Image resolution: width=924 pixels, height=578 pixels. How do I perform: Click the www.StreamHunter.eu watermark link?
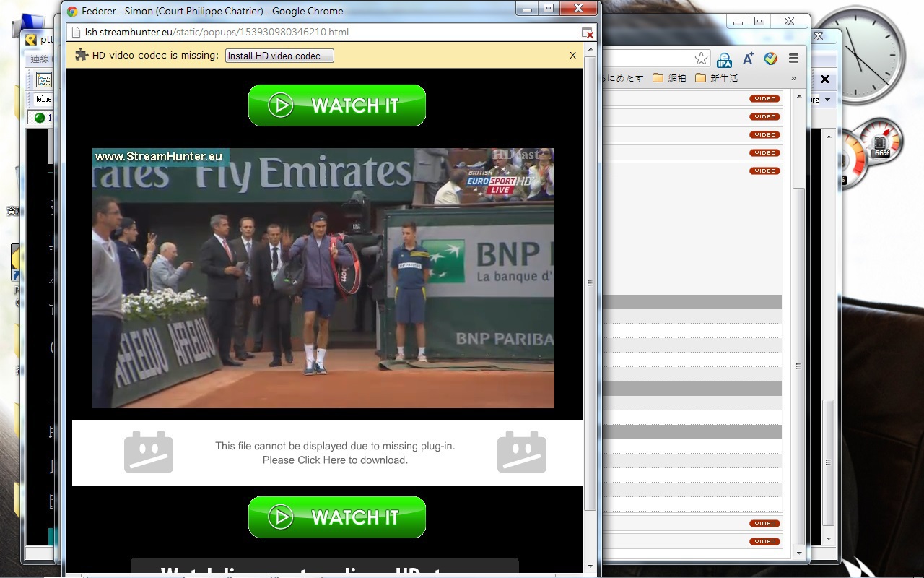click(x=159, y=156)
